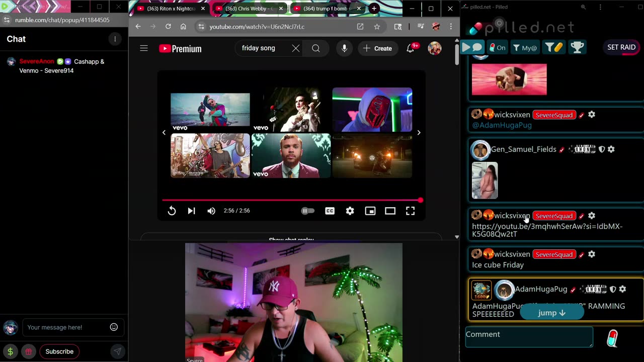The height and width of the screenshot is (362, 644).
Task: Click the red gift icon in Rumble chat
Action: tap(29, 351)
